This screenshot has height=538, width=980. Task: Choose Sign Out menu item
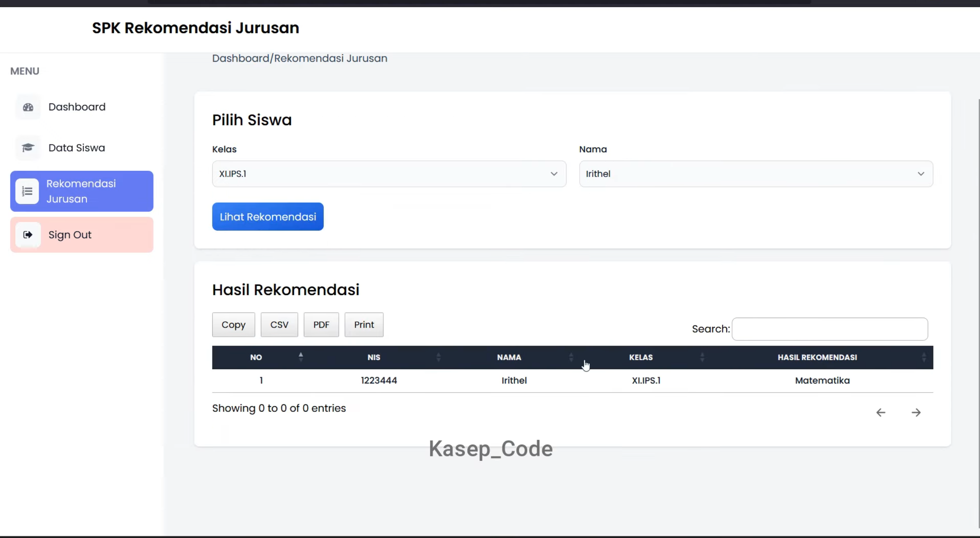pyautogui.click(x=82, y=235)
